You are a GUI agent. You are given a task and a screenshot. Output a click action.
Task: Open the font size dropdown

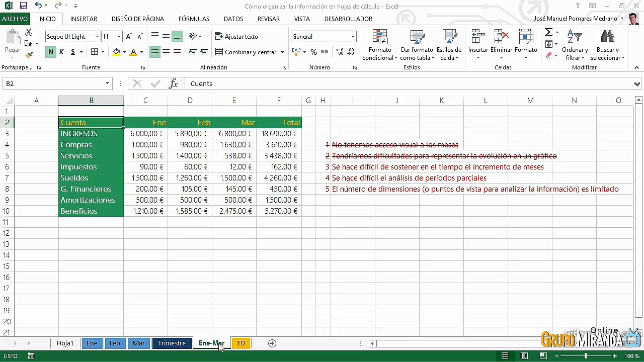119,37
